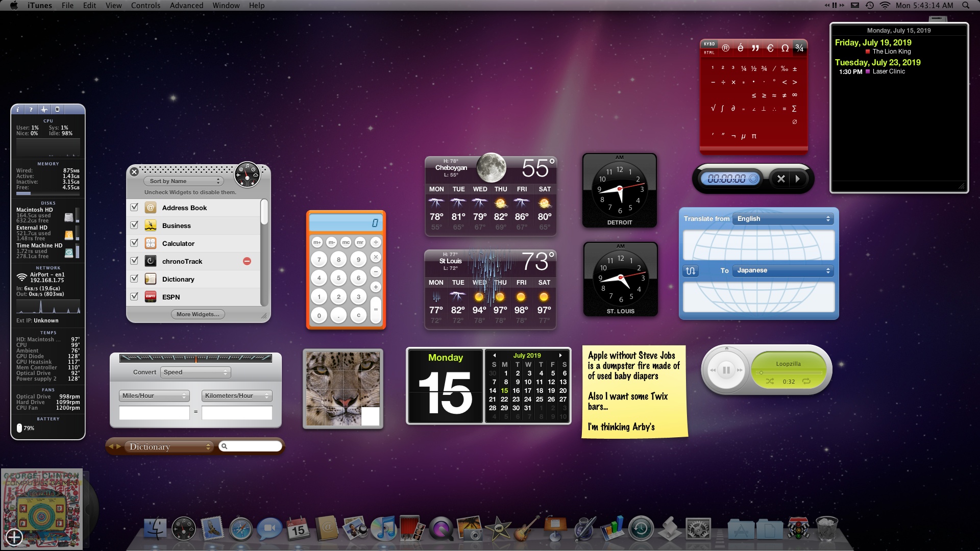Uncheck the Address Book widget checkbox
980x551 pixels.
pos(134,208)
